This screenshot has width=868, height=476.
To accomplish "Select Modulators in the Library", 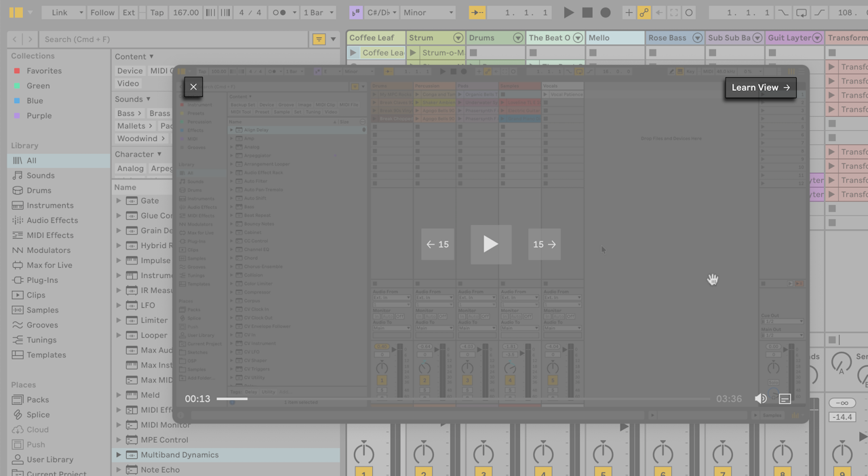I will (x=49, y=250).
